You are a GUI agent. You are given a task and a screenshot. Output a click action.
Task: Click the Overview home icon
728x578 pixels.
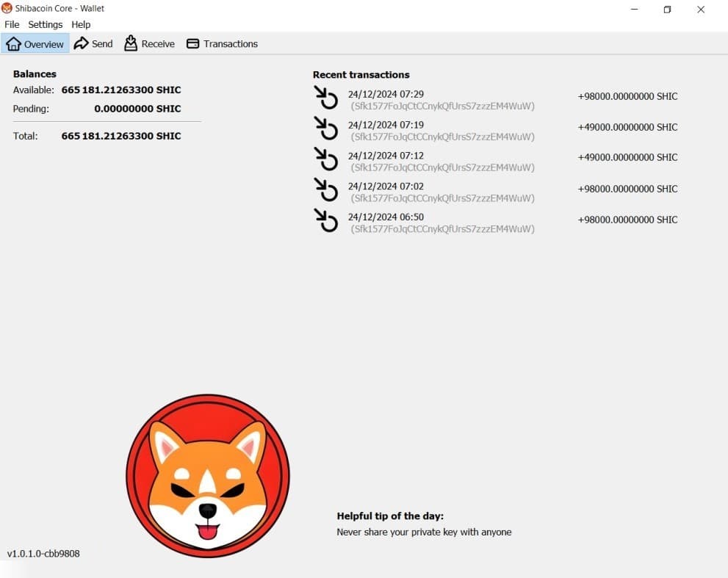15,43
